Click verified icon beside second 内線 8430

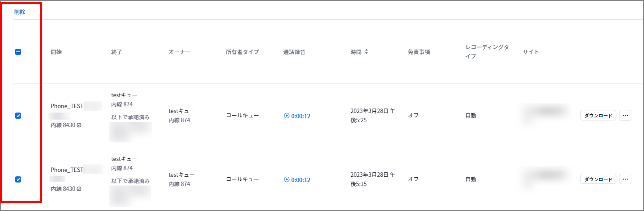pyautogui.click(x=79, y=189)
